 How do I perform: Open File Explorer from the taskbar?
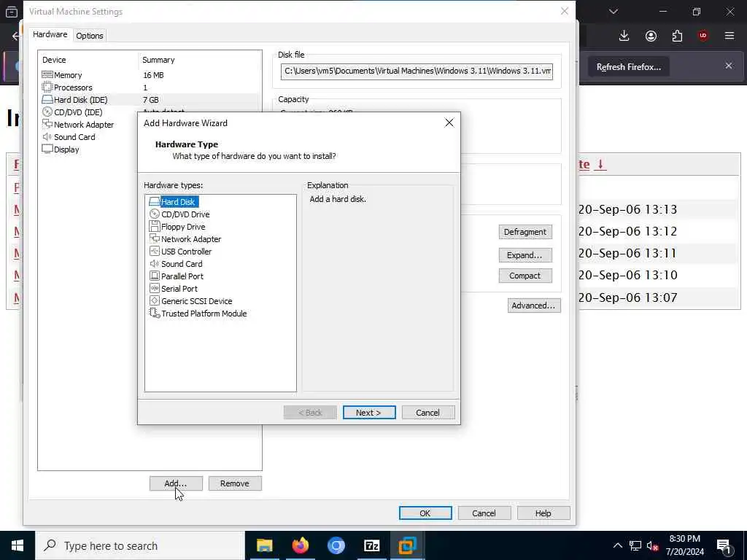264,545
